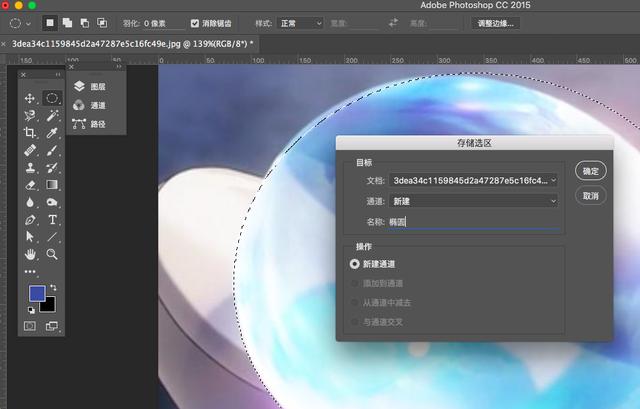
Task: Select the Eraser tool
Action: pos(30,185)
